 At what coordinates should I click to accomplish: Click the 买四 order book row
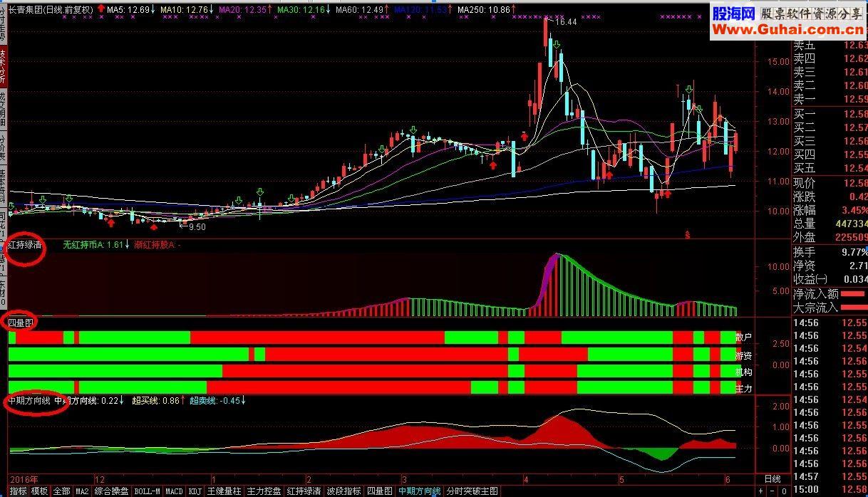830,155
